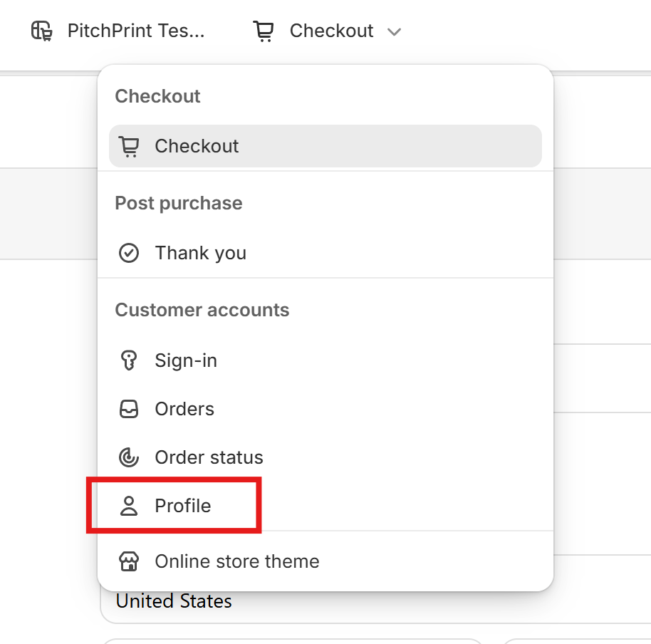Go to the Online store theme editor
This screenshot has height=644, width=651.
pos(325,561)
